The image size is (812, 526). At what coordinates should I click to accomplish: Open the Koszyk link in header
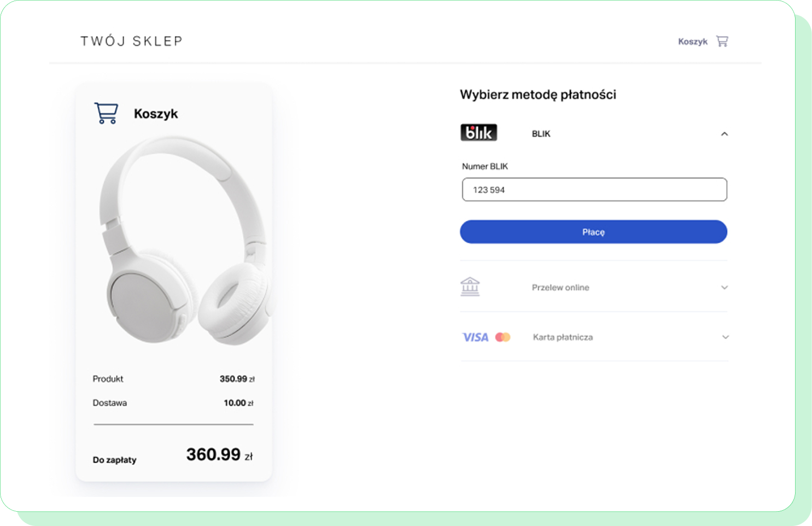[692, 42]
